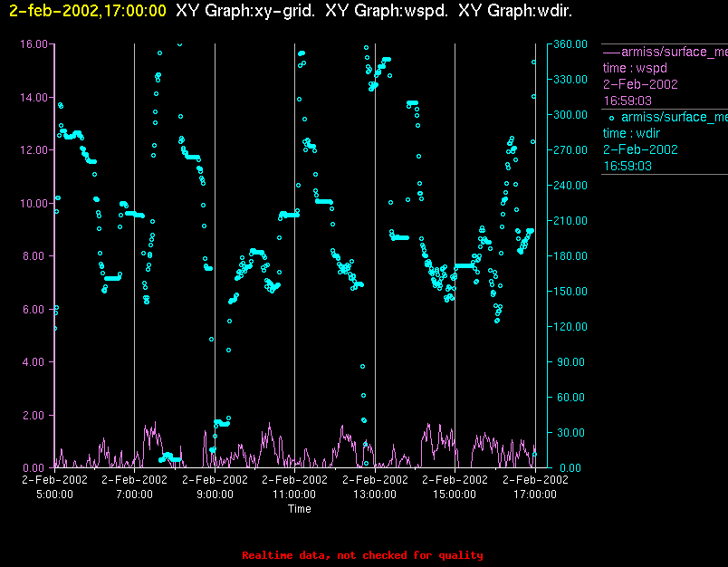Click the 90.00 wind direction axis label
Image resolution: width=728 pixels, height=567 pixels.
[572, 361]
